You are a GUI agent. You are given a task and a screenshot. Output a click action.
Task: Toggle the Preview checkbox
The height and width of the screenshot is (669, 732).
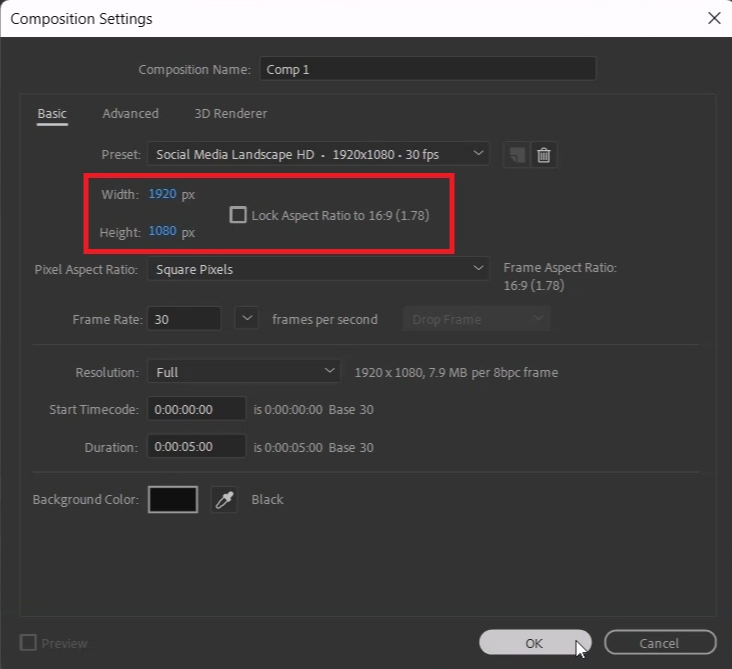point(28,643)
